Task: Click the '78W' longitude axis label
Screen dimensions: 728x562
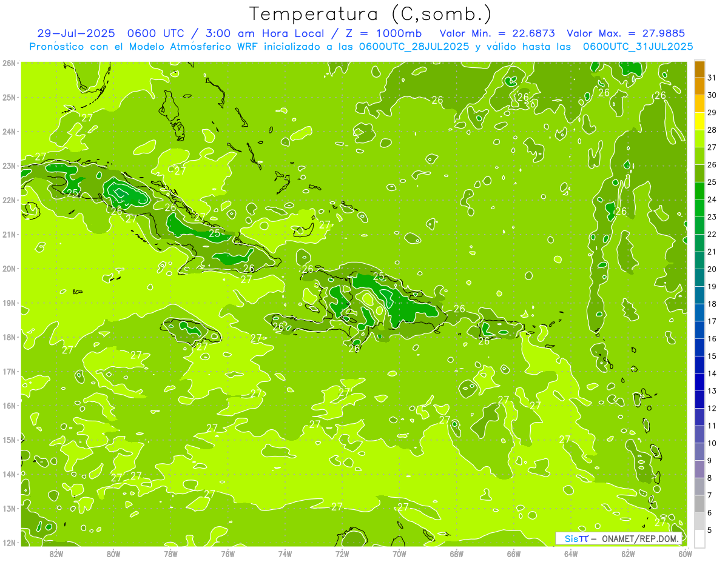Action: tap(170, 554)
